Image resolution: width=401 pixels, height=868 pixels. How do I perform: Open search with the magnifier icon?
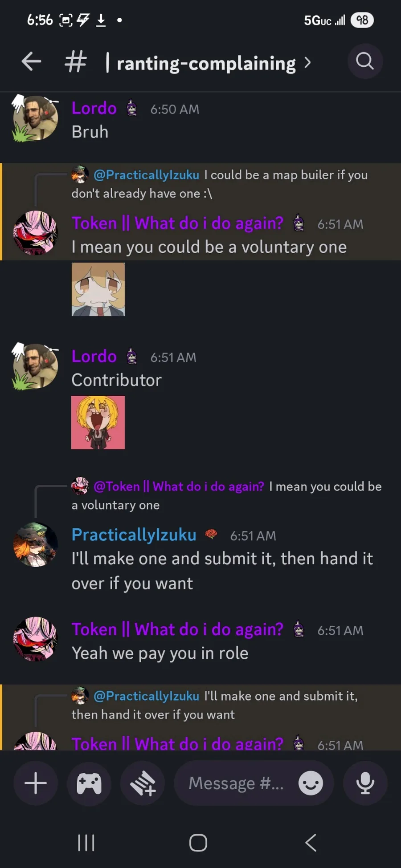coord(365,61)
